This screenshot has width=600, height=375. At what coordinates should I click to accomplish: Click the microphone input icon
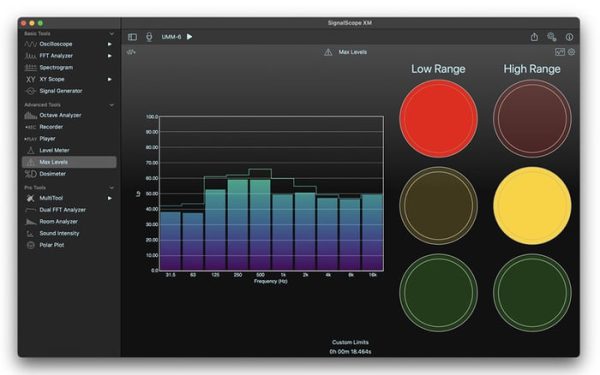tap(149, 37)
